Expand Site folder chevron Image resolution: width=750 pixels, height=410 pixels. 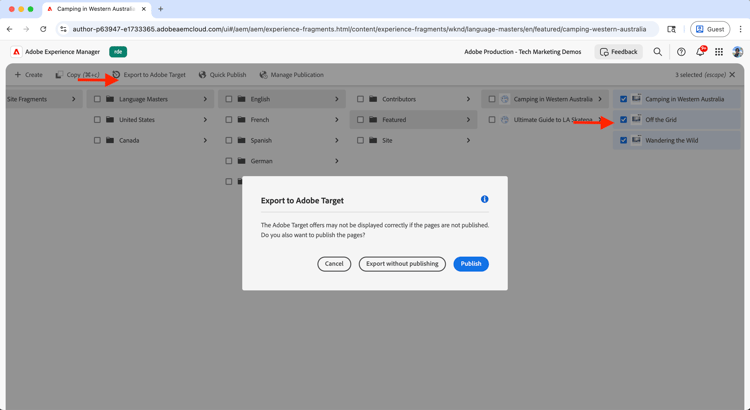[x=468, y=140]
